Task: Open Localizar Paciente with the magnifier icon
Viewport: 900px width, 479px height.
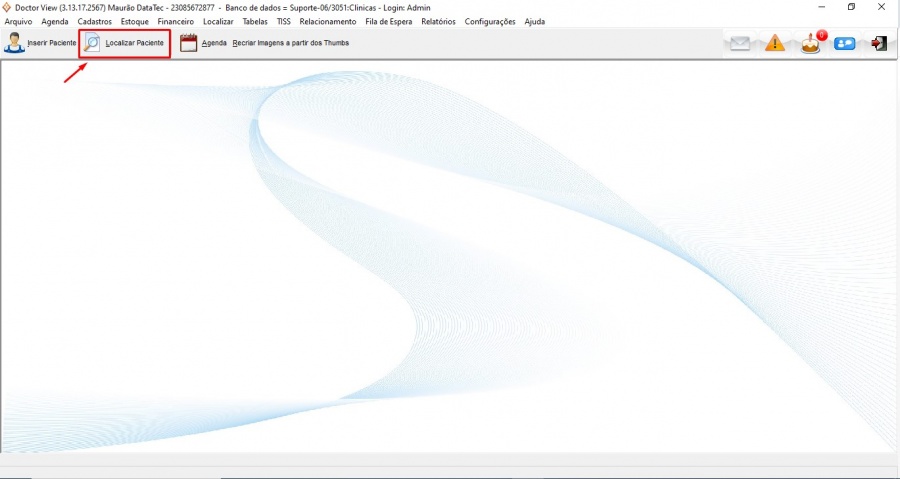Action: (93, 43)
